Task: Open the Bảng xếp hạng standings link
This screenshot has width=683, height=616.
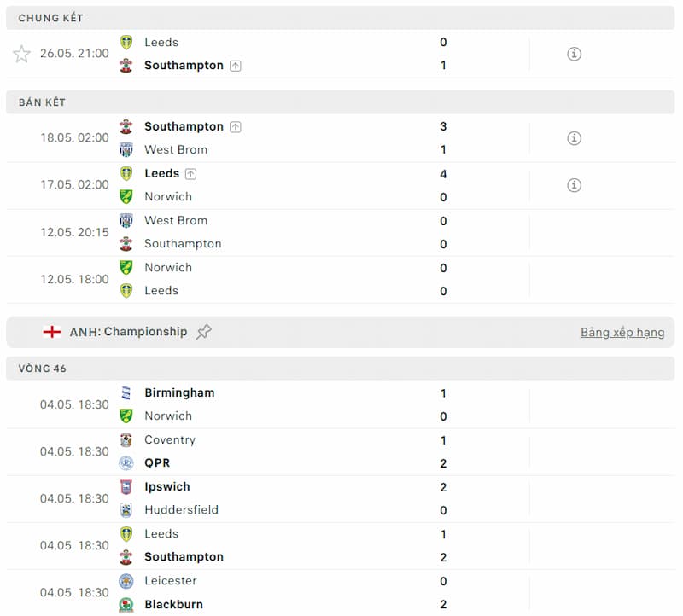Action: point(622,332)
